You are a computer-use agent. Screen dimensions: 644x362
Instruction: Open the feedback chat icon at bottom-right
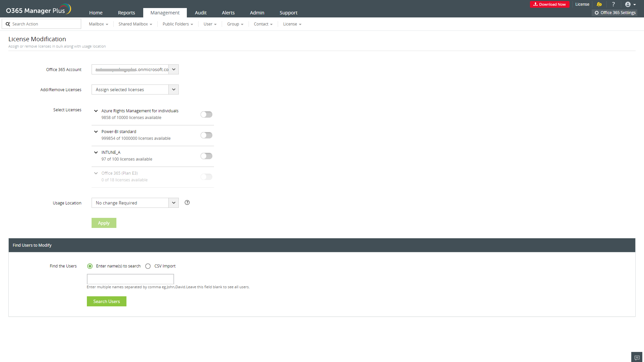click(x=637, y=357)
